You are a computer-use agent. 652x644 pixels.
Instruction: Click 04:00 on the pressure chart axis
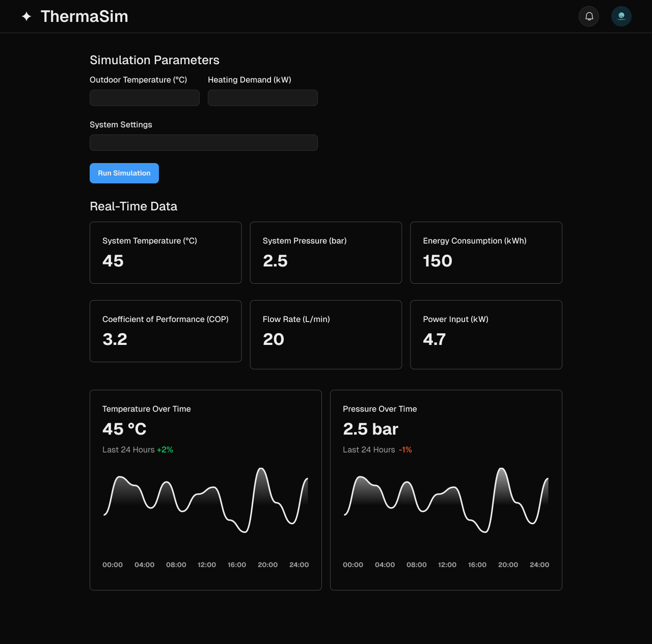(385, 565)
